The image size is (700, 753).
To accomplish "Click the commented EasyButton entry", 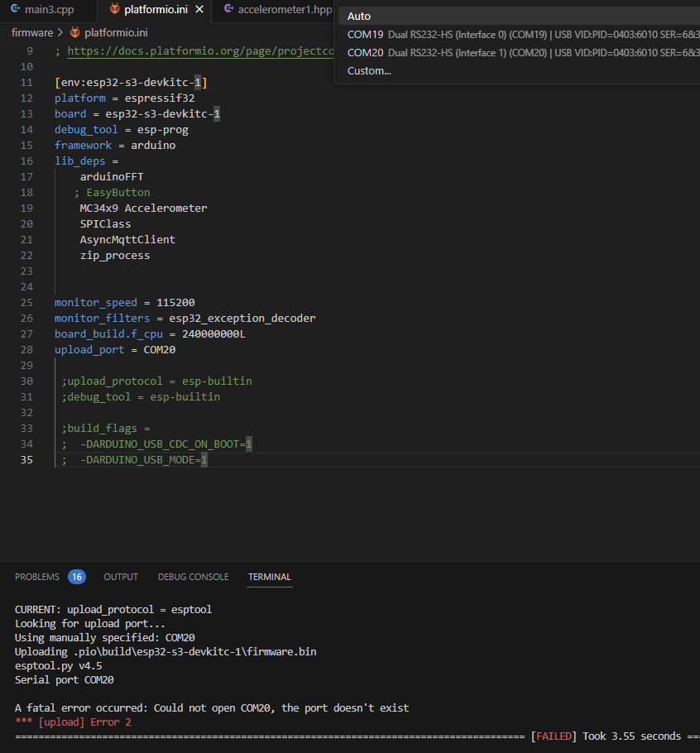I will point(112,193).
